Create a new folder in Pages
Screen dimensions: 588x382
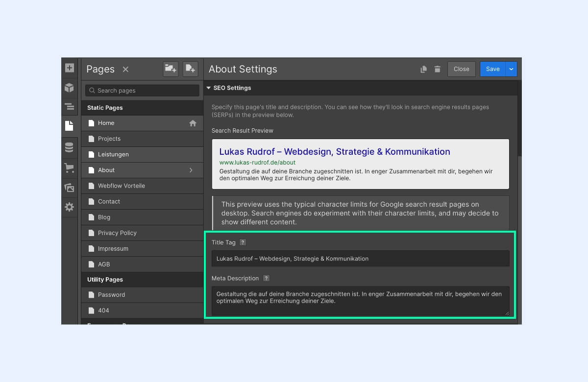[x=170, y=69]
